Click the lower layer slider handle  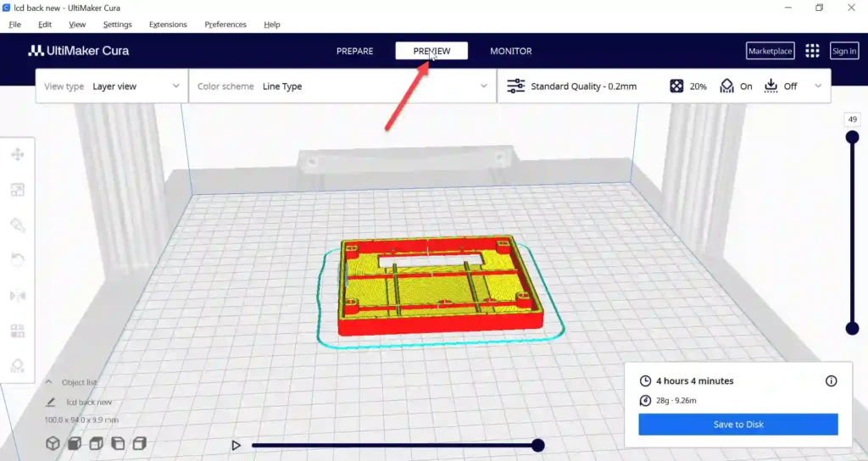(x=853, y=329)
